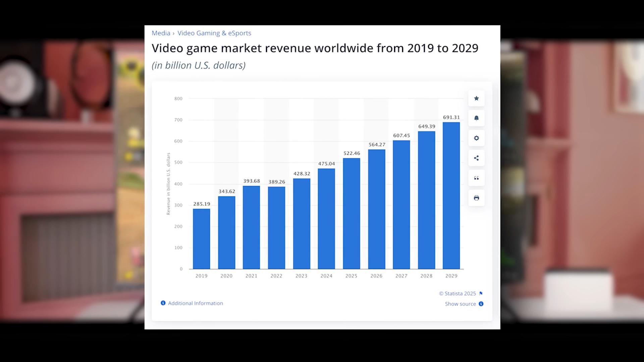Viewport: 644px width, 362px height.
Task: Select the 2029 bar labeled 691.31
Action: point(451,195)
